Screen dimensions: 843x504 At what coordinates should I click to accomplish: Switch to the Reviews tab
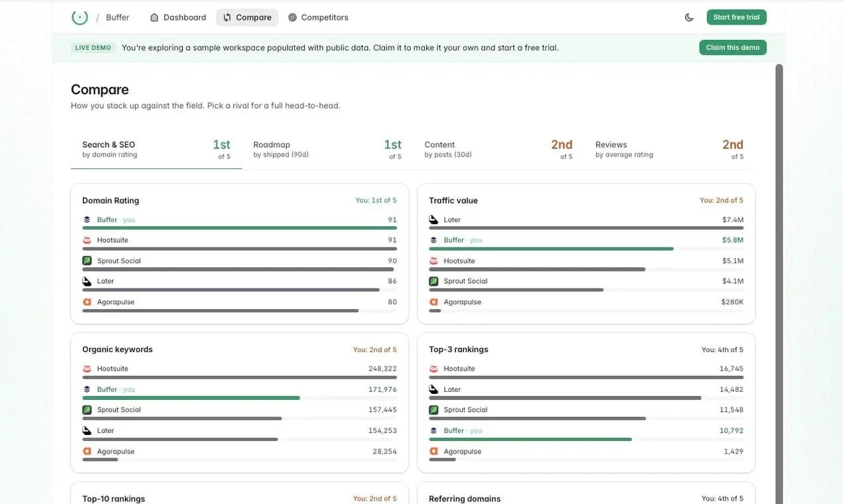[669, 149]
